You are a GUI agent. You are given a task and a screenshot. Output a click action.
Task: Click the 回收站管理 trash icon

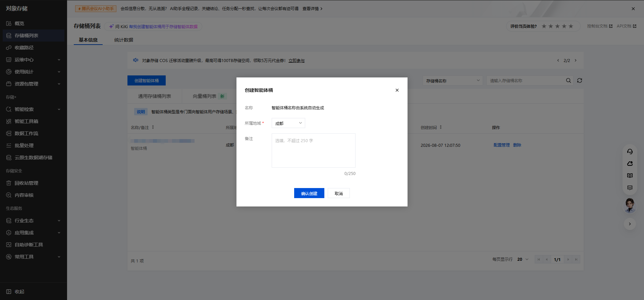click(x=9, y=183)
